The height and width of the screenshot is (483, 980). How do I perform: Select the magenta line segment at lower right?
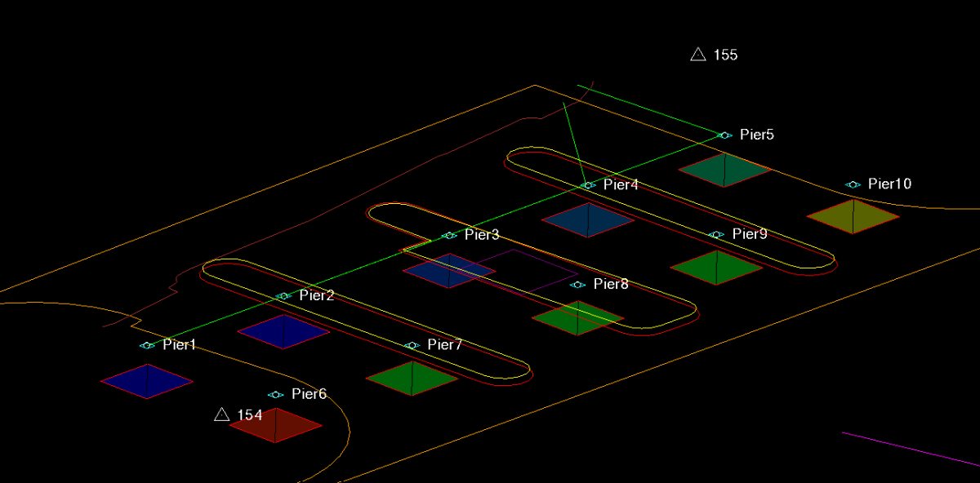pyautogui.click(x=911, y=451)
